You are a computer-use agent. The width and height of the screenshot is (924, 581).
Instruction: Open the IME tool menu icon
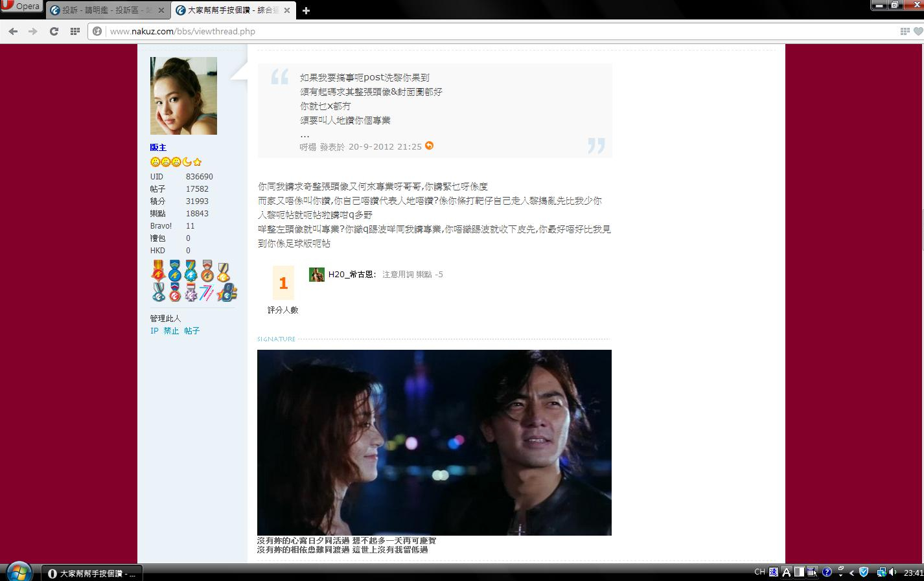pos(813,572)
